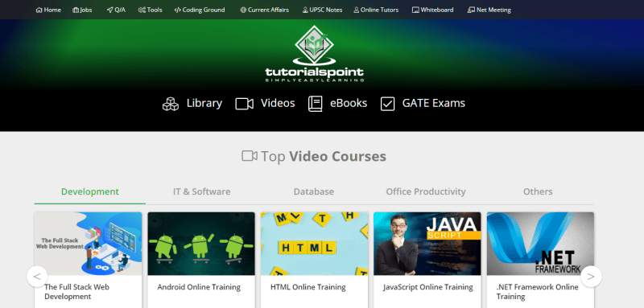Image resolution: width=644 pixels, height=308 pixels.
Task: Open Android robots course thumbnail
Action: tap(201, 244)
